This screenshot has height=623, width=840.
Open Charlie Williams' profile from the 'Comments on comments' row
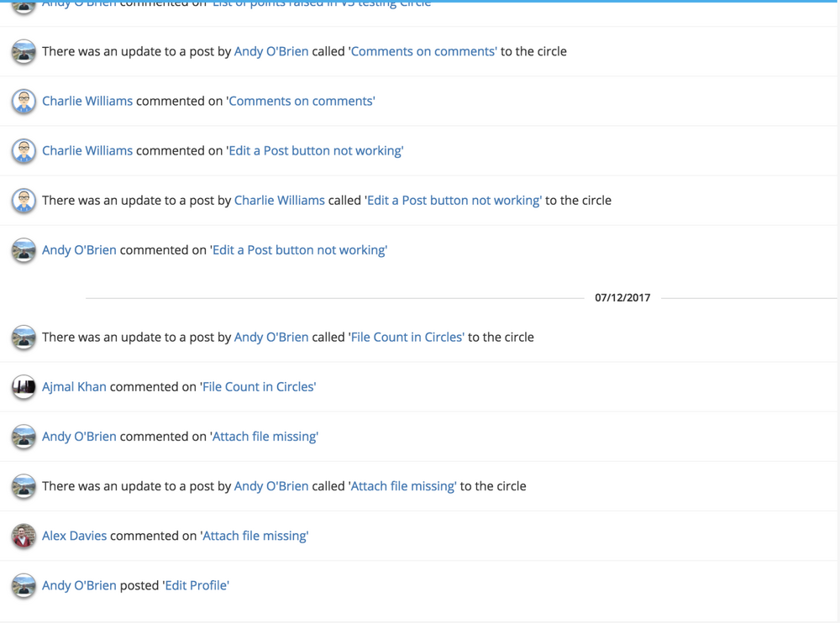point(87,102)
